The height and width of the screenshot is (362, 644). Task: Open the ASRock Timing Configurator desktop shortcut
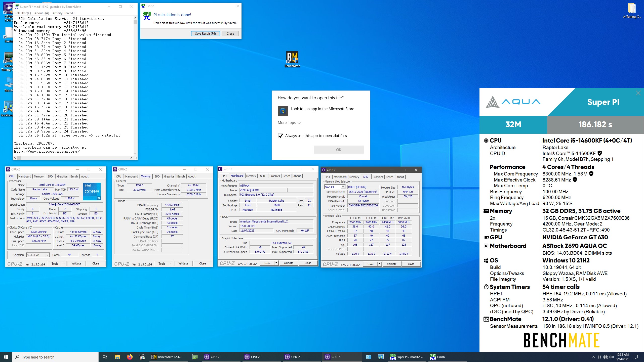[8, 62]
